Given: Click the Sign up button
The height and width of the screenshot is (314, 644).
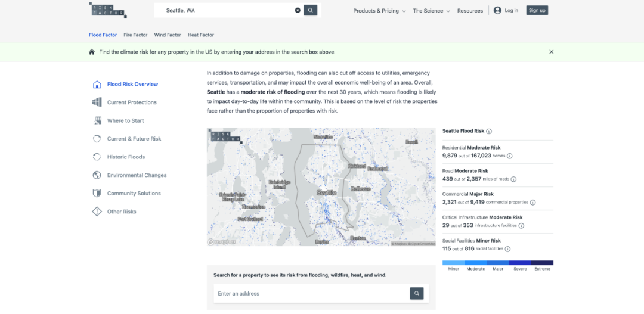Looking at the screenshot, I should [537, 10].
